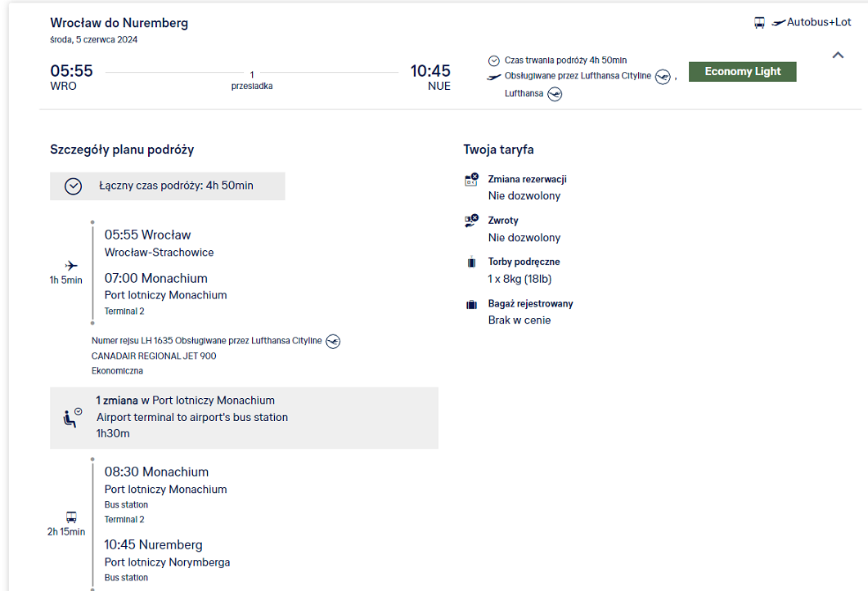Click Zmiana rezerwacji label

(x=527, y=179)
